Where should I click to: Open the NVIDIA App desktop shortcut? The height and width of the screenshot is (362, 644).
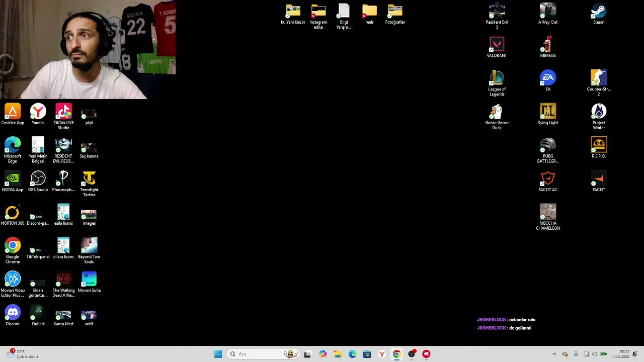point(13,181)
